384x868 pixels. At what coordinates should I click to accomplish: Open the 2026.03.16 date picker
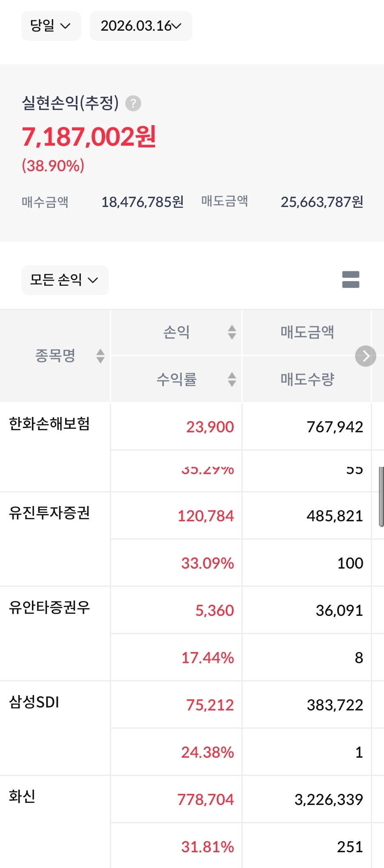[x=141, y=26]
